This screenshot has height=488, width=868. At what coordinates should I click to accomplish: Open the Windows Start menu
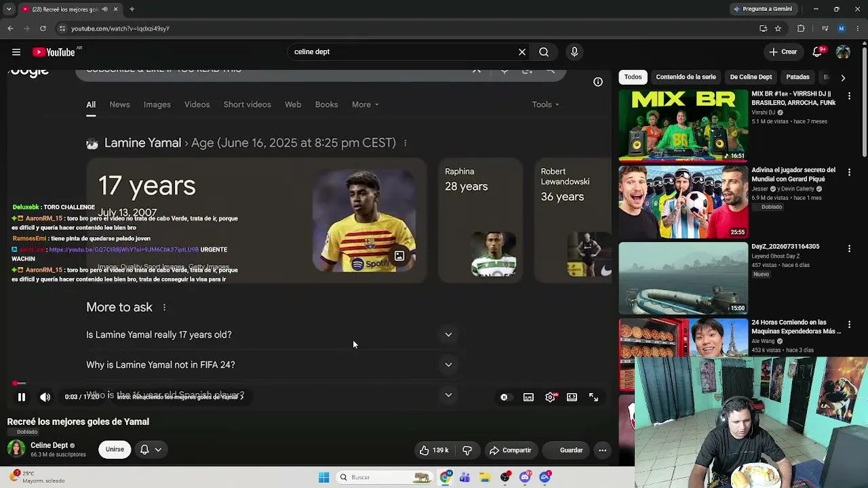324,477
